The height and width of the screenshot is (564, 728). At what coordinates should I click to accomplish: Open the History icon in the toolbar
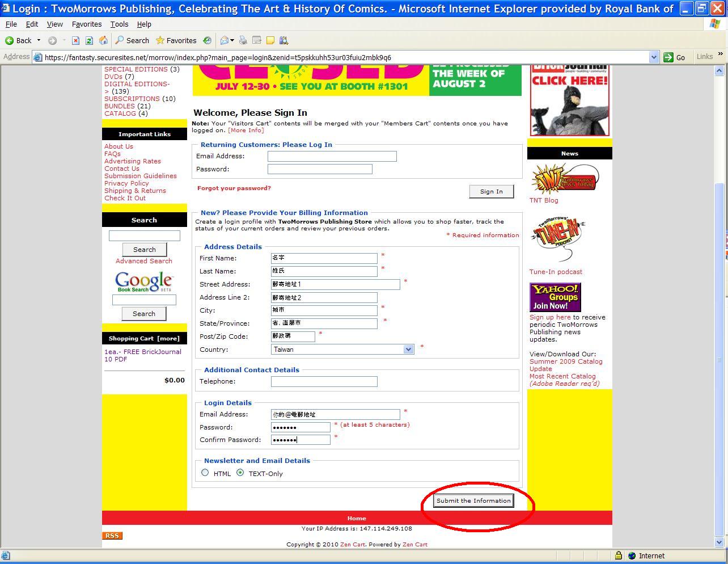[x=208, y=40]
